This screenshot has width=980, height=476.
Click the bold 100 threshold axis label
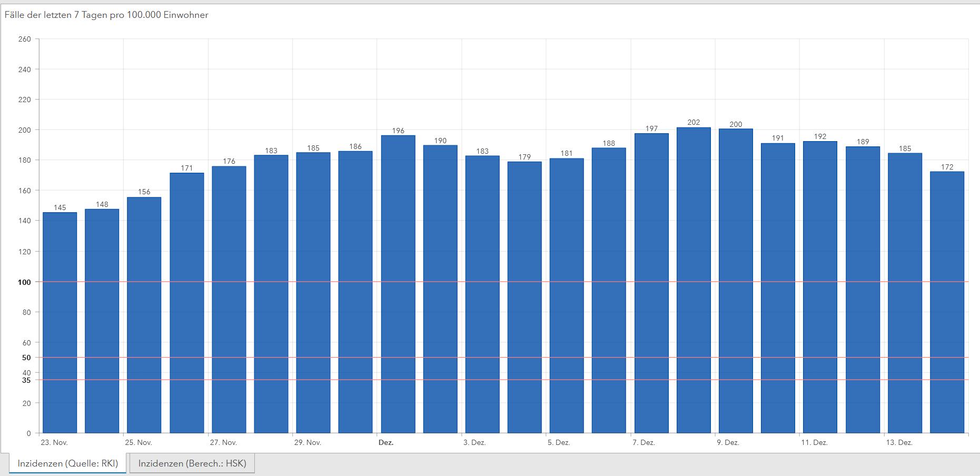(24, 282)
